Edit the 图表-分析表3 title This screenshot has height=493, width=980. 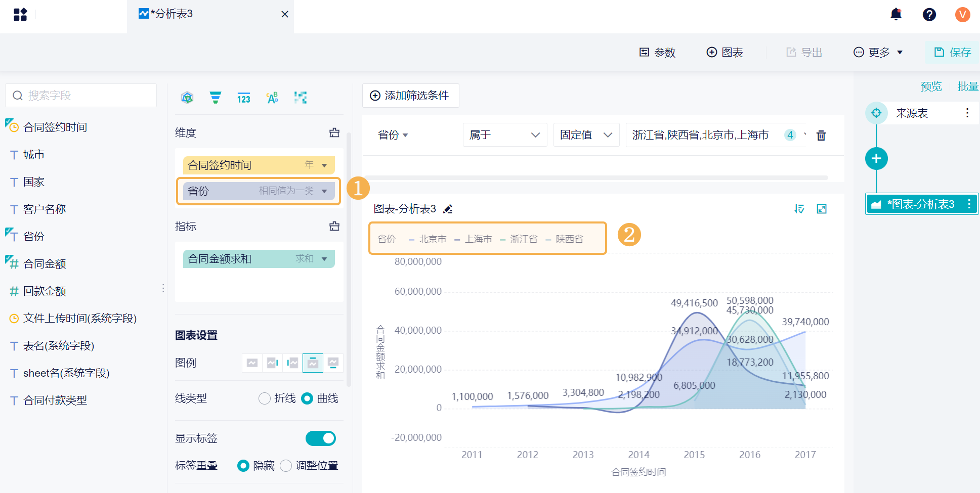(x=448, y=209)
